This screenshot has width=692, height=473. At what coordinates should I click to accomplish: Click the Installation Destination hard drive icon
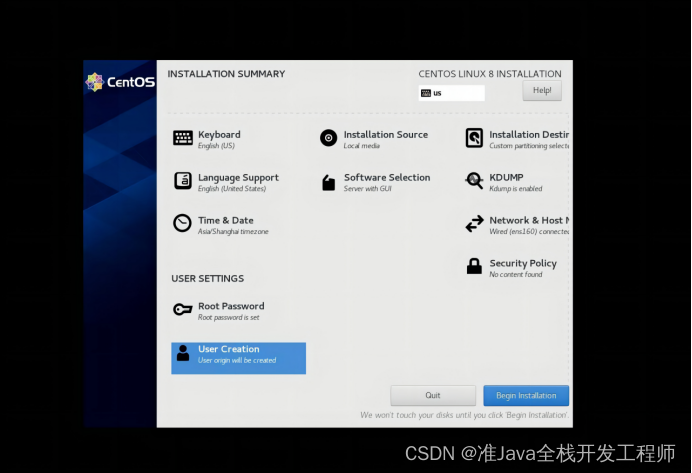coord(474,138)
